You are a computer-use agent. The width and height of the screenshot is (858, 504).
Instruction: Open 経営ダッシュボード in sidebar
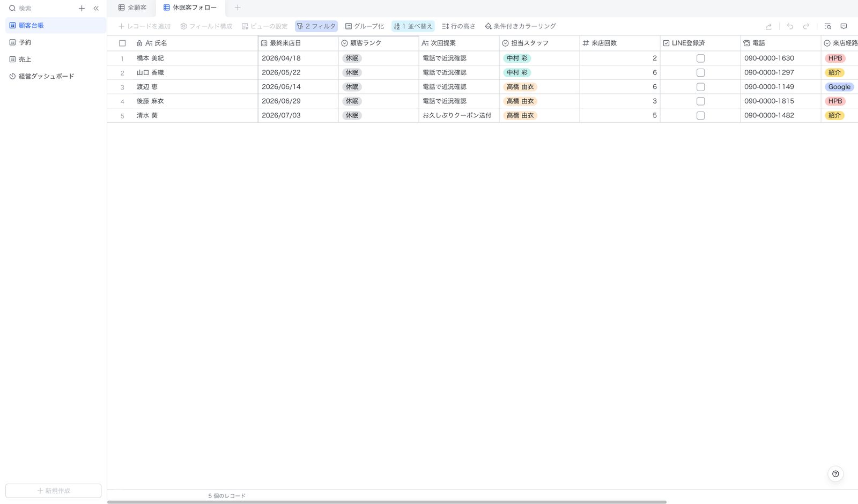(56, 76)
